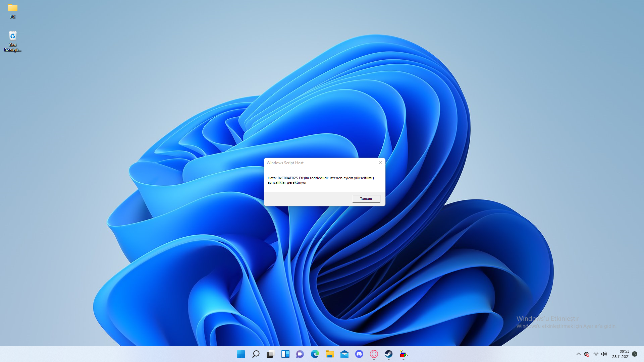Open Geri Dönüşüm Kutusu on the desktop
Screen dimensions: 644x362
click(12, 37)
